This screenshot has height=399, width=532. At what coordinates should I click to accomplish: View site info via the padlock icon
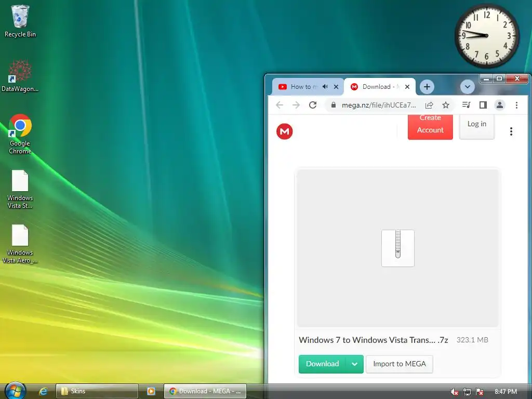(x=334, y=105)
